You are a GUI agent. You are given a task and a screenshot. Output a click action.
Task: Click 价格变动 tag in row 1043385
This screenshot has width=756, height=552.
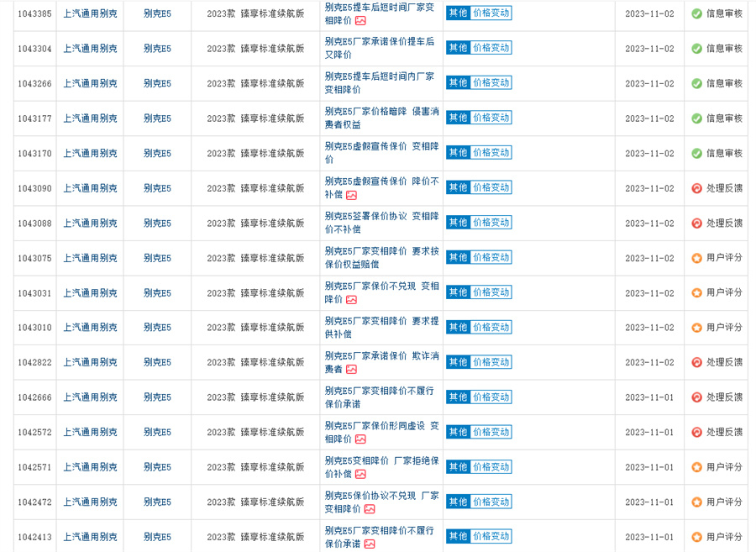pyautogui.click(x=491, y=13)
